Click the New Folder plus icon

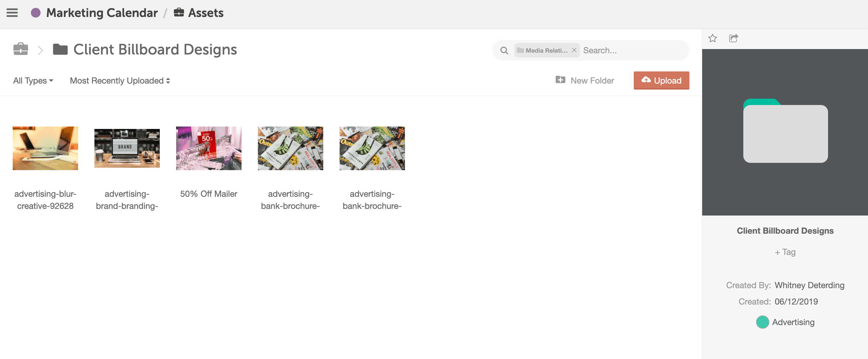click(x=561, y=80)
